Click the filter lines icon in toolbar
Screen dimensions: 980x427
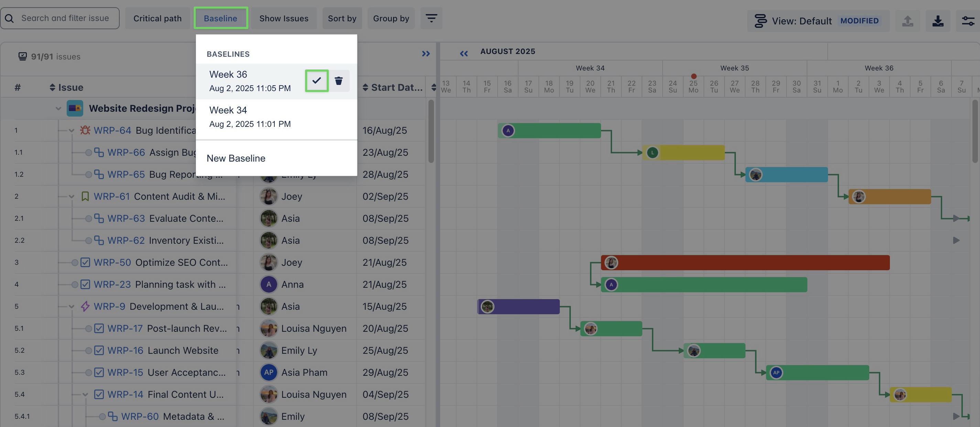tap(431, 18)
